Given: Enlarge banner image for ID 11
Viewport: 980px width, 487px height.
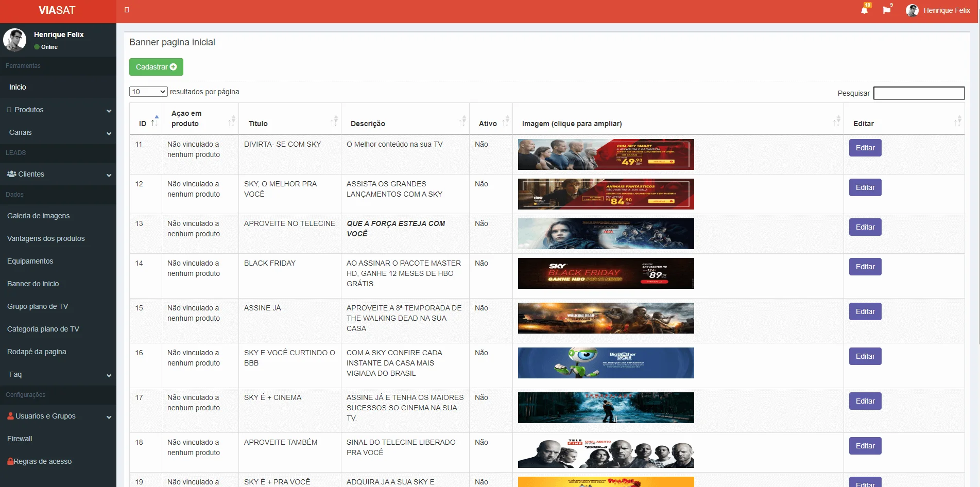Looking at the screenshot, I should click(x=606, y=154).
